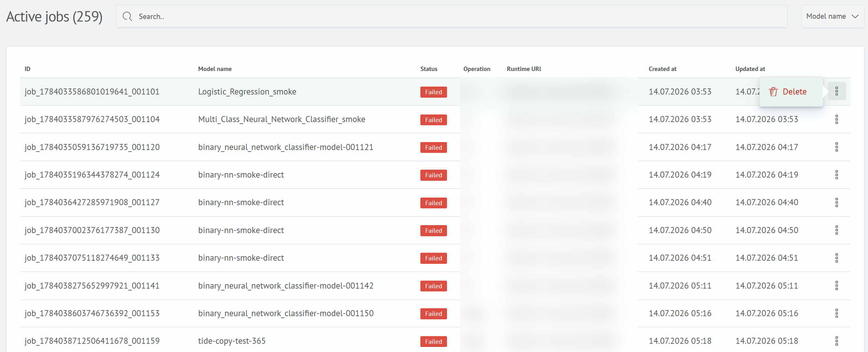Viewport: 868px width, 352px height.
Task: Focus the Search input field
Action: pos(451,16)
